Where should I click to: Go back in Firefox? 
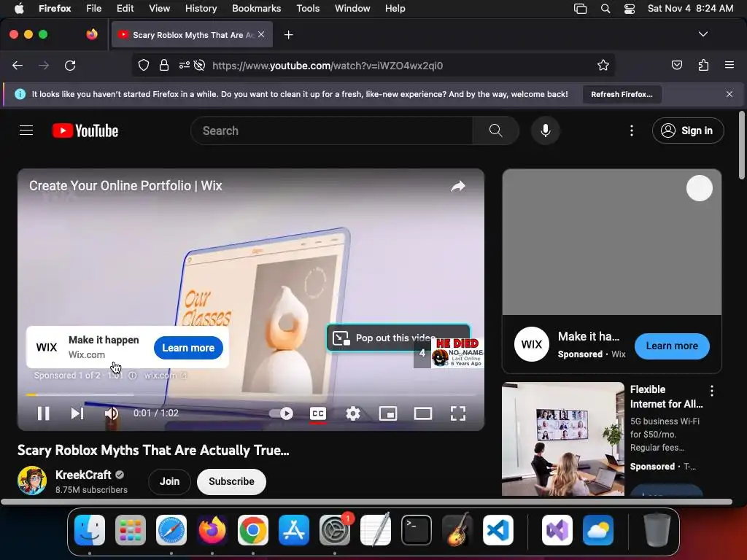18,65
